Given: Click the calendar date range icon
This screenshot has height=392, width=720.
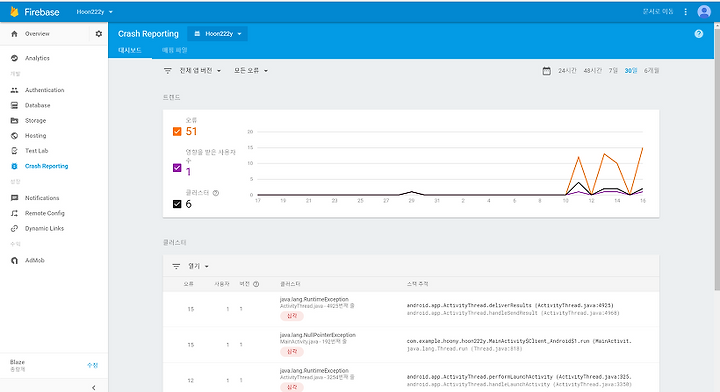Looking at the screenshot, I should click(x=546, y=71).
